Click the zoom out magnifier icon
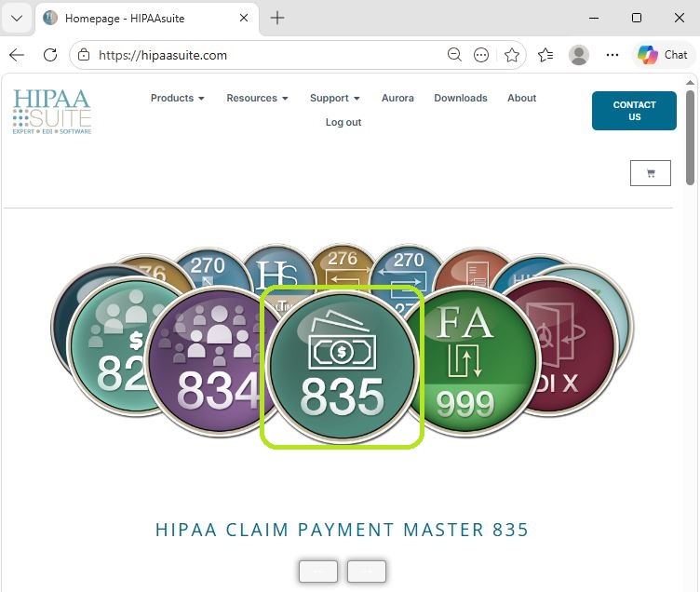This screenshot has width=700, height=592. point(454,55)
